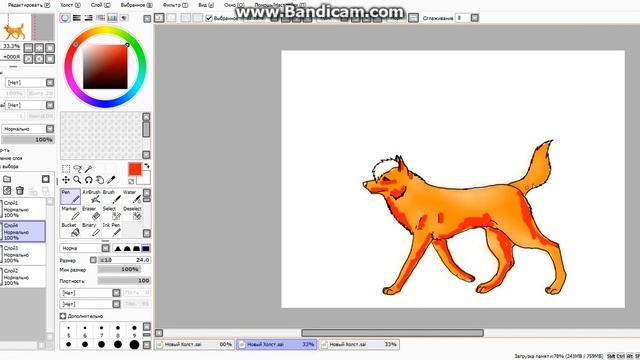Toggle the HSV sliders panel
This screenshot has height=360, width=640.
point(89,18)
